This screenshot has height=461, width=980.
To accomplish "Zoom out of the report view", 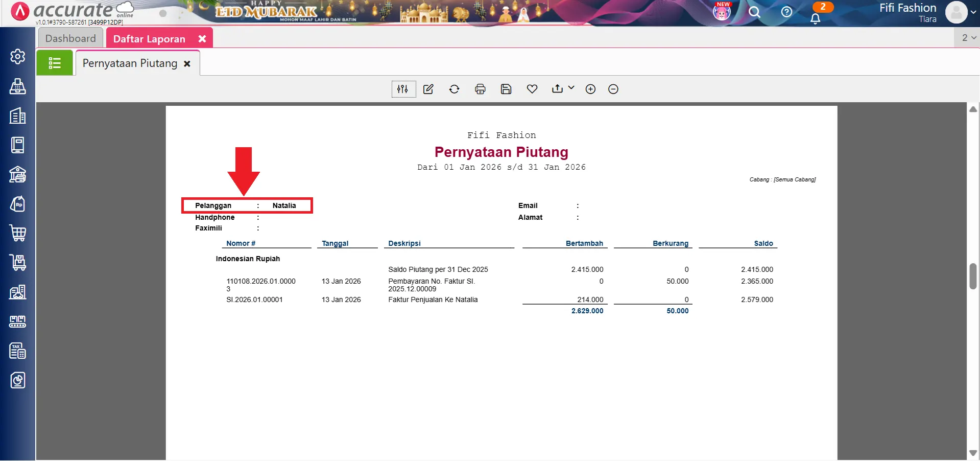I will [x=613, y=88].
